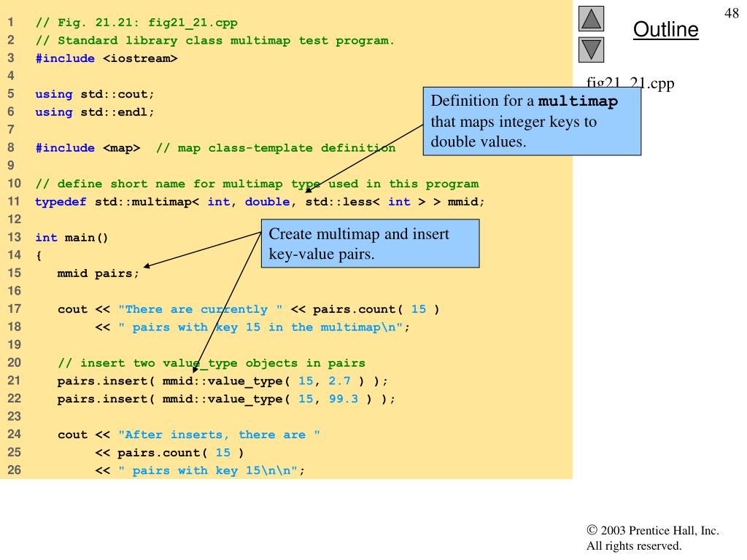Open the Outline link
747x560 pixels.
click(x=665, y=29)
